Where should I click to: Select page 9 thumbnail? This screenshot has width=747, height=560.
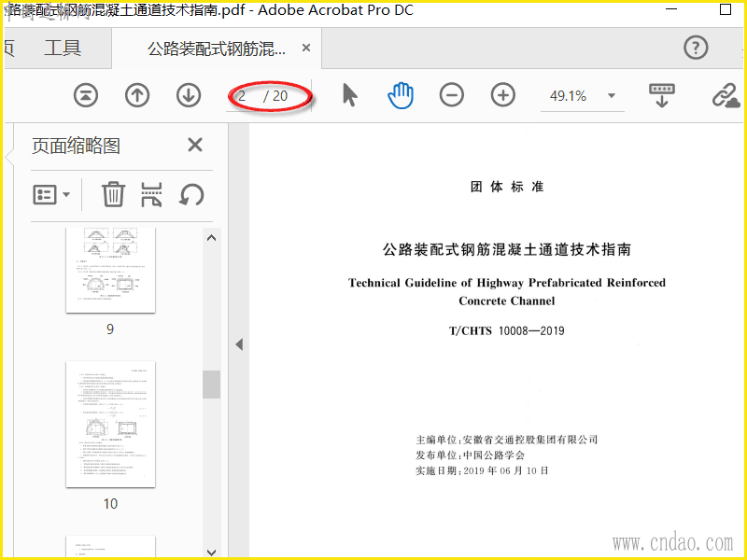coord(110,270)
